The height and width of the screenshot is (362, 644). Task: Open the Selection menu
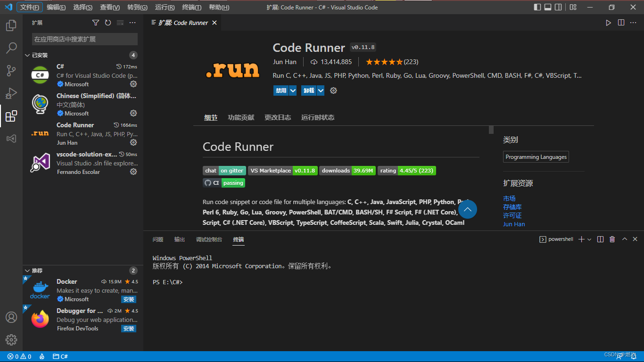(x=83, y=7)
